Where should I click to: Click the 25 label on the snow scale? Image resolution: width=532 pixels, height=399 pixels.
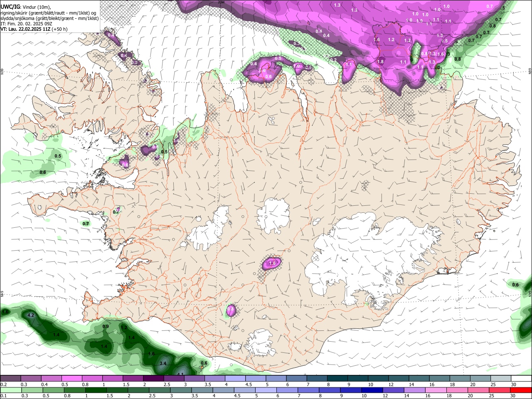[493, 384]
